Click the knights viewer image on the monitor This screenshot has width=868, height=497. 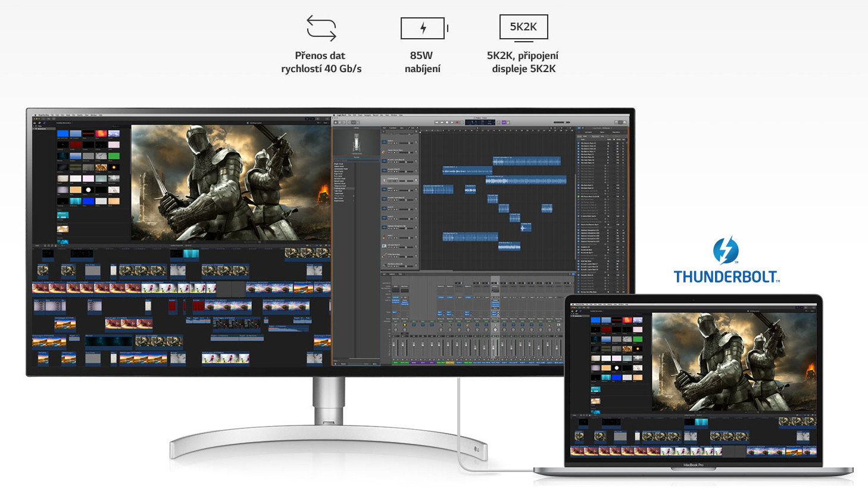[x=230, y=182]
